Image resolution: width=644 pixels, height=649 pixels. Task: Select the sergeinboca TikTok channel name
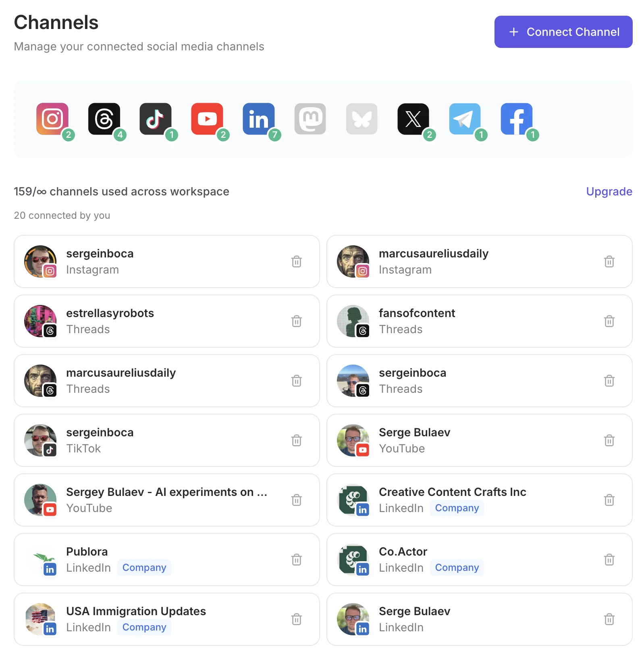tap(100, 432)
